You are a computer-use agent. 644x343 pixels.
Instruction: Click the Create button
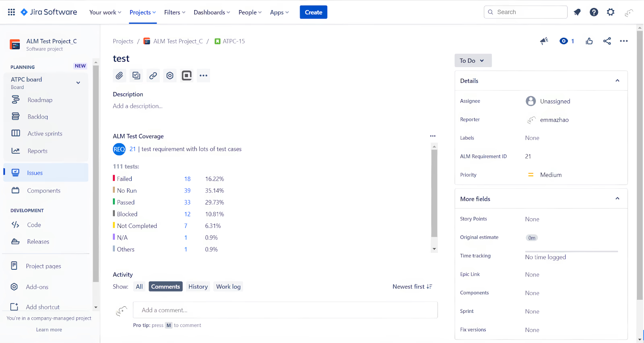pos(314,12)
